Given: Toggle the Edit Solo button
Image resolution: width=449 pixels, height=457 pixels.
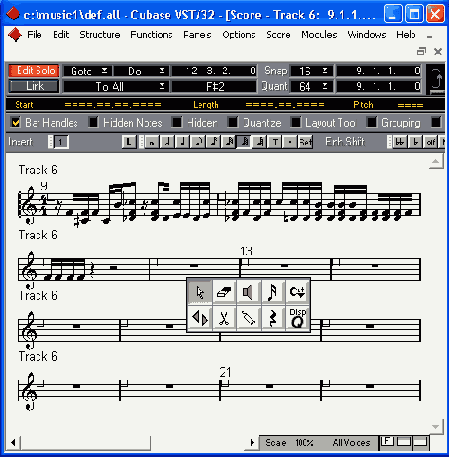Looking at the screenshot, I should 34,71.
